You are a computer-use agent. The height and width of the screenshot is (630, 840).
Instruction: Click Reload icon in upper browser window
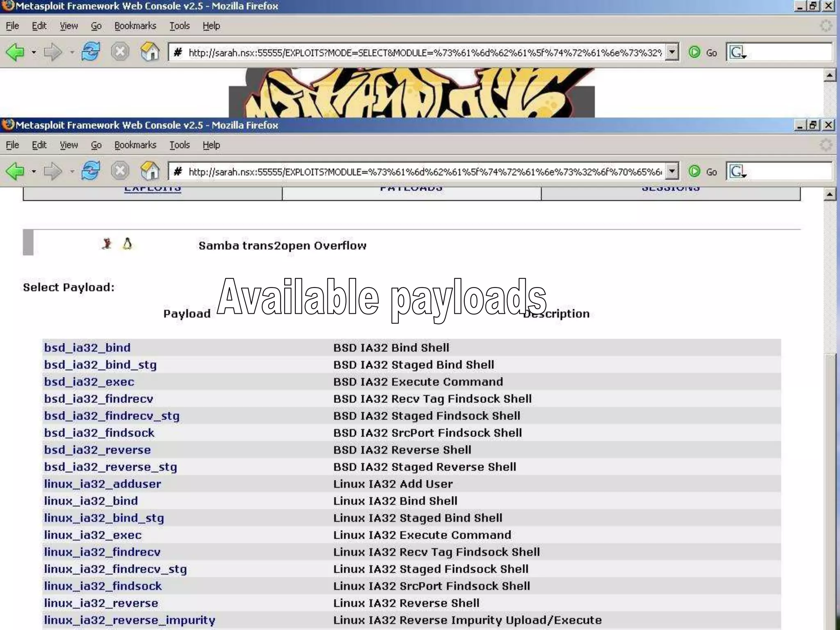coord(90,52)
